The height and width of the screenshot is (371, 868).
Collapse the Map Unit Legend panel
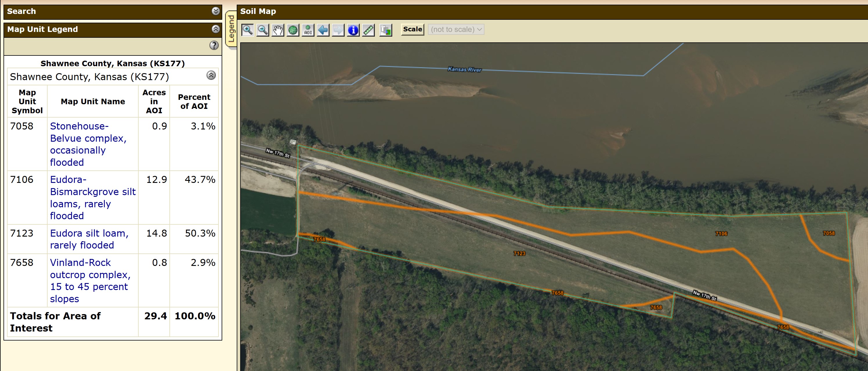tap(216, 29)
